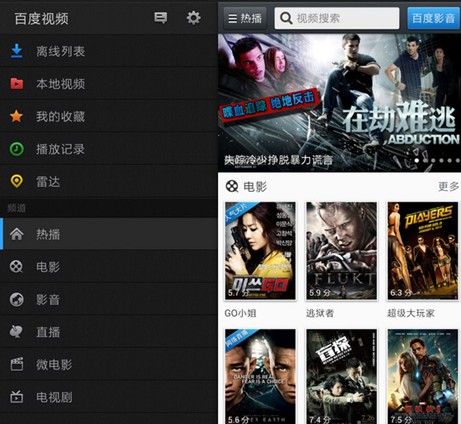Select 电影 channel in sidebar

click(109, 267)
